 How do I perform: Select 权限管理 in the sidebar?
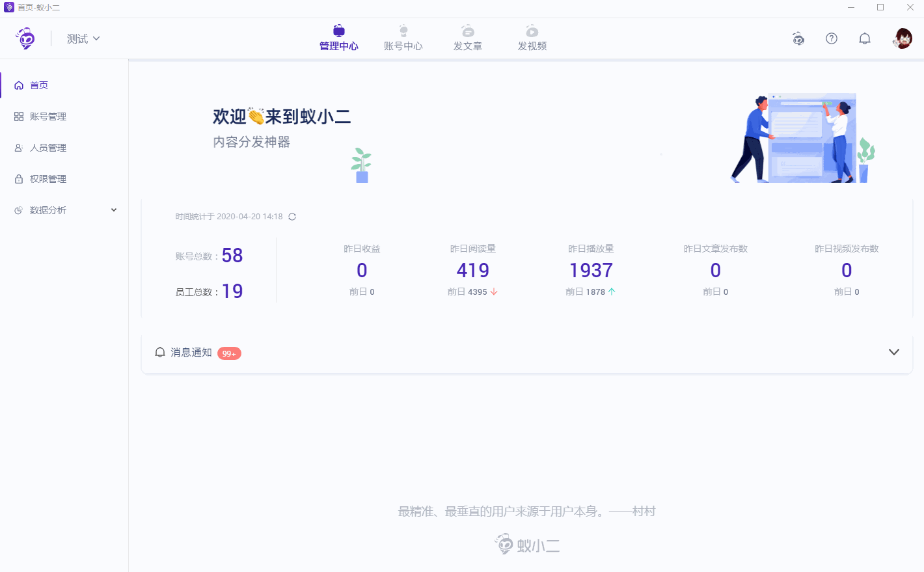point(46,178)
